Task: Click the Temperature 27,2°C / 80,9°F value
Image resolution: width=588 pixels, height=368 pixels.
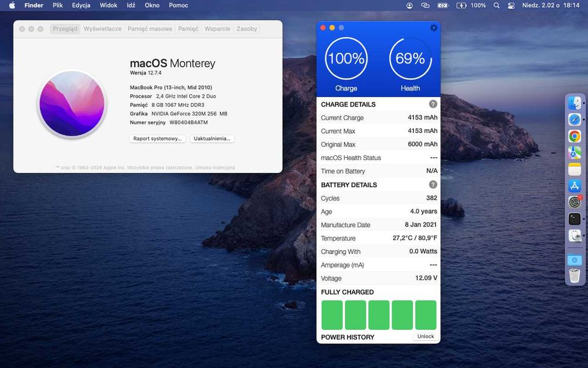Action: tap(415, 238)
